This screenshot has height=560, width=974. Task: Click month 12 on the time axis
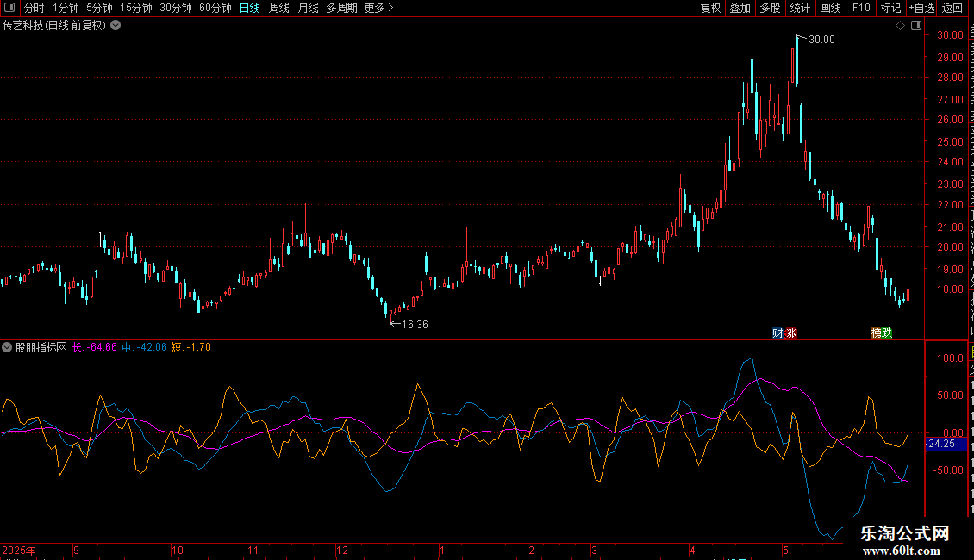[x=342, y=551]
